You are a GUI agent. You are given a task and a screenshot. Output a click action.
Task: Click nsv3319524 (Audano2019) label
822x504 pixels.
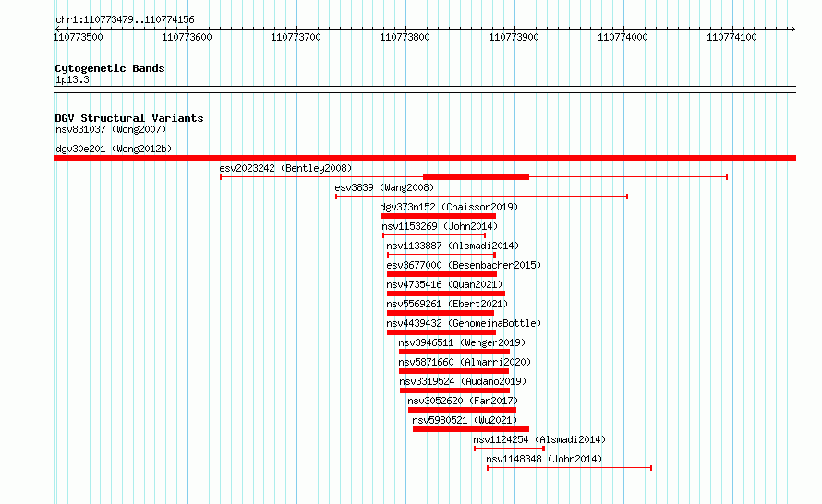pos(463,381)
